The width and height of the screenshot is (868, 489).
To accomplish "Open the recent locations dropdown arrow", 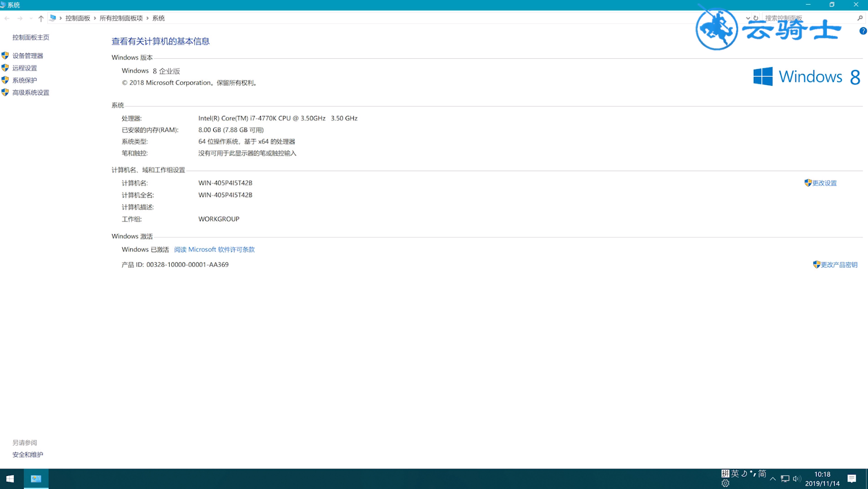I will coord(31,18).
